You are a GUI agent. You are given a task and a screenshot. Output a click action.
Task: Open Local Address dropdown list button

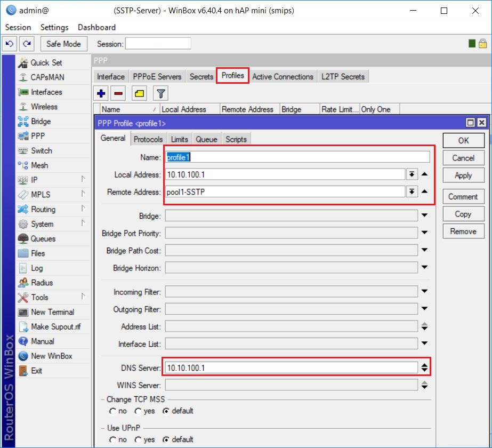click(412, 174)
